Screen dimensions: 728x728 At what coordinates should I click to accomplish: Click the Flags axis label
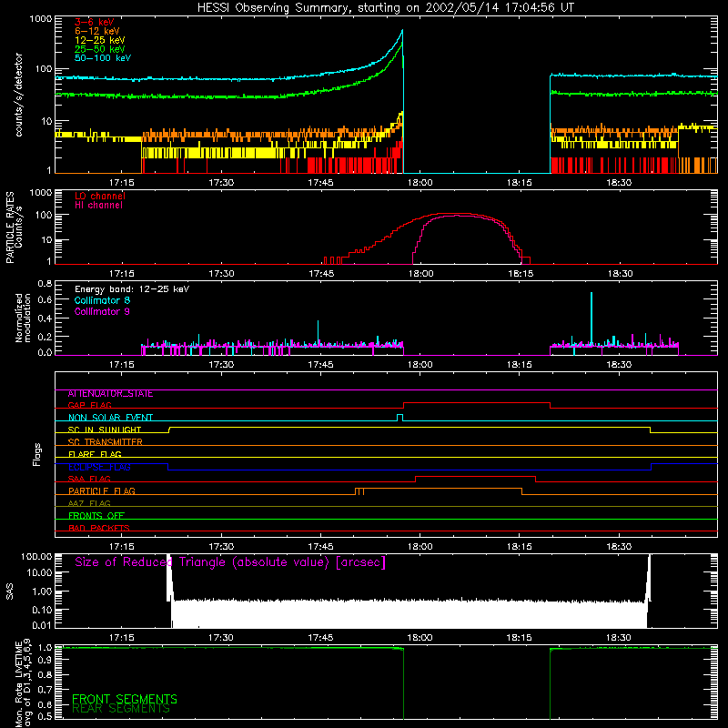(x=36, y=454)
